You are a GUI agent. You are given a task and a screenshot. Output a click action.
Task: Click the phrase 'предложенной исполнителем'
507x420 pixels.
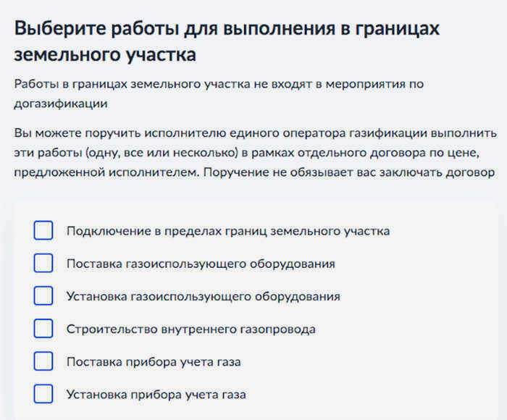coord(107,172)
